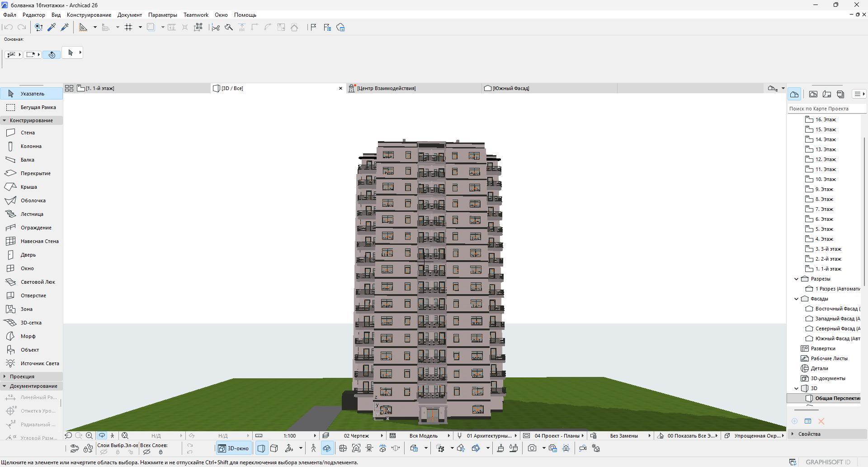Select the Wall (Стена) tool
The width and height of the screenshot is (868, 467).
(x=27, y=133)
